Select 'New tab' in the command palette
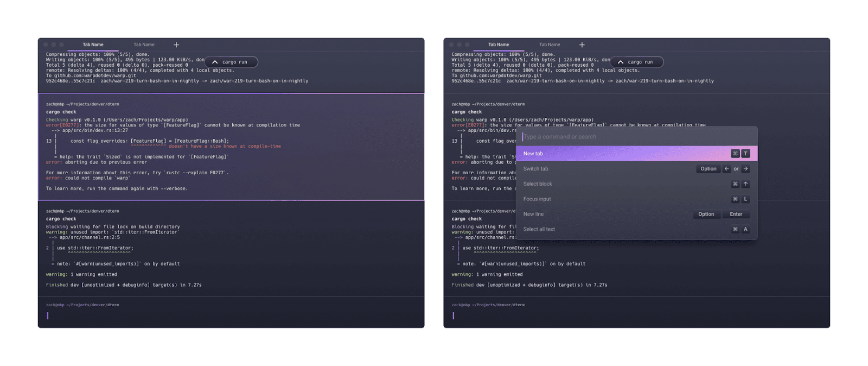 coord(533,154)
